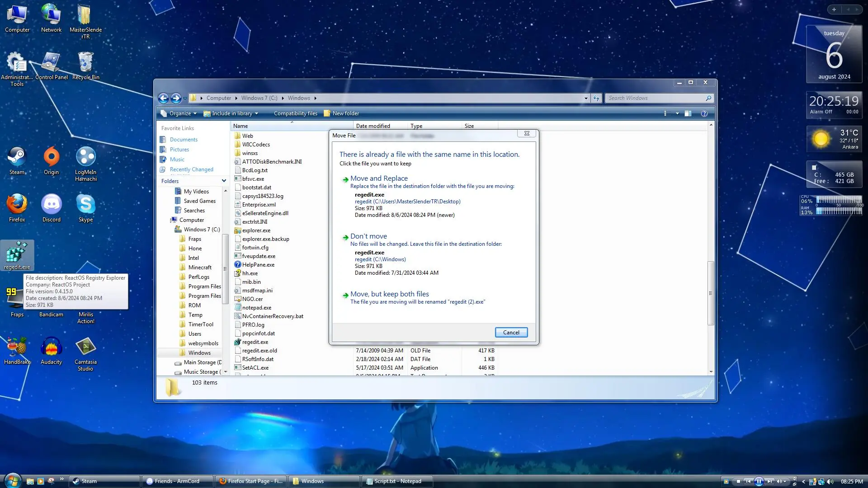Viewport: 868px width, 488px height.
Task: Select notepad.exe file
Action: 256,308
